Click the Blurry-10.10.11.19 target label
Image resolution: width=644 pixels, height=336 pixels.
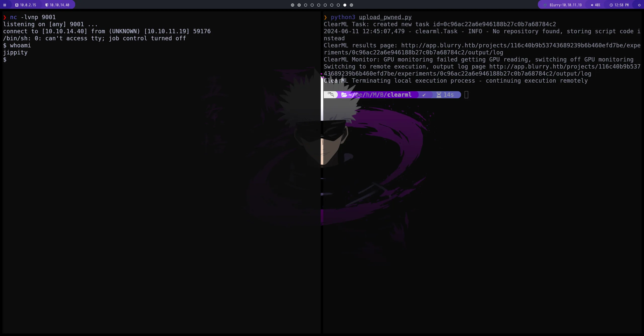point(566,5)
